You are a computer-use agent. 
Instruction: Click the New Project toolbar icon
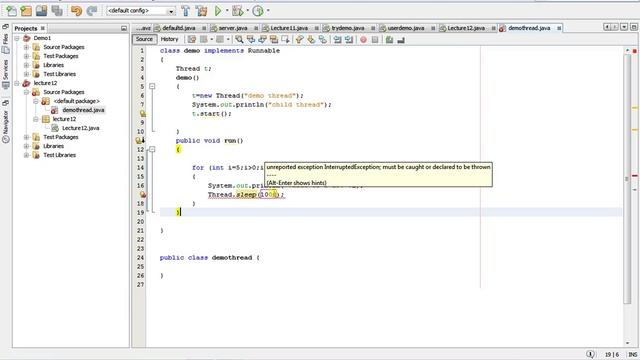point(26,11)
